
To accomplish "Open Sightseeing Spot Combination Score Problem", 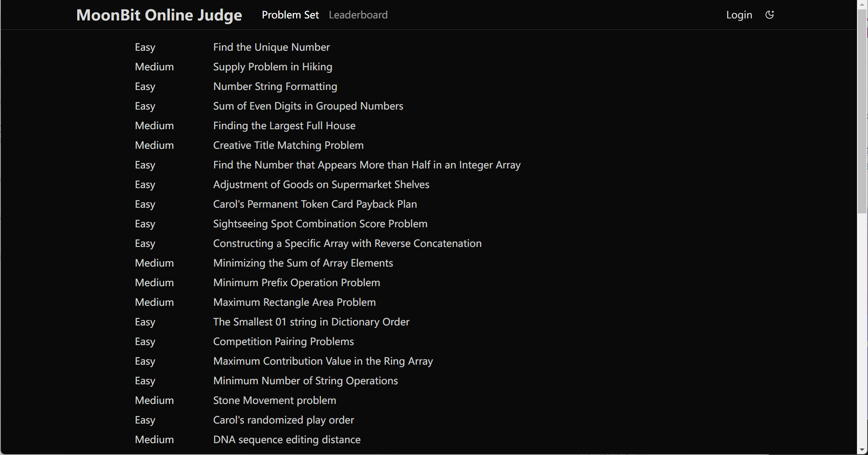I will pyautogui.click(x=320, y=224).
